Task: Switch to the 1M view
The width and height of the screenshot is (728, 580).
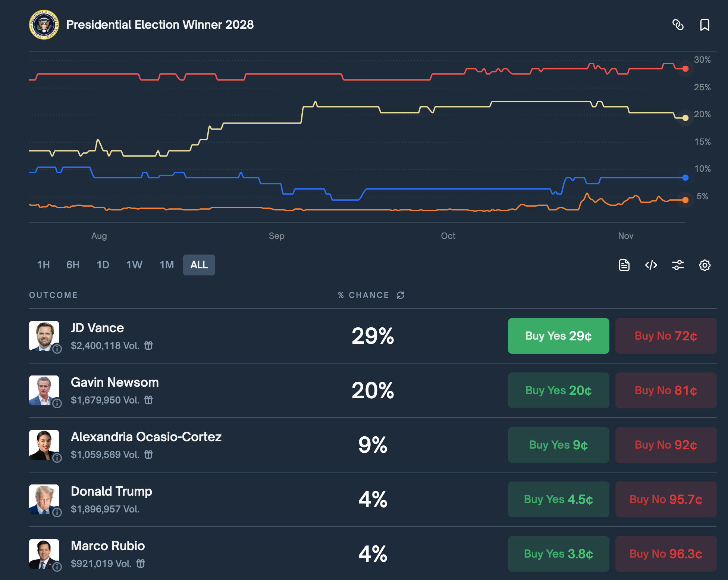Action: pyautogui.click(x=166, y=265)
